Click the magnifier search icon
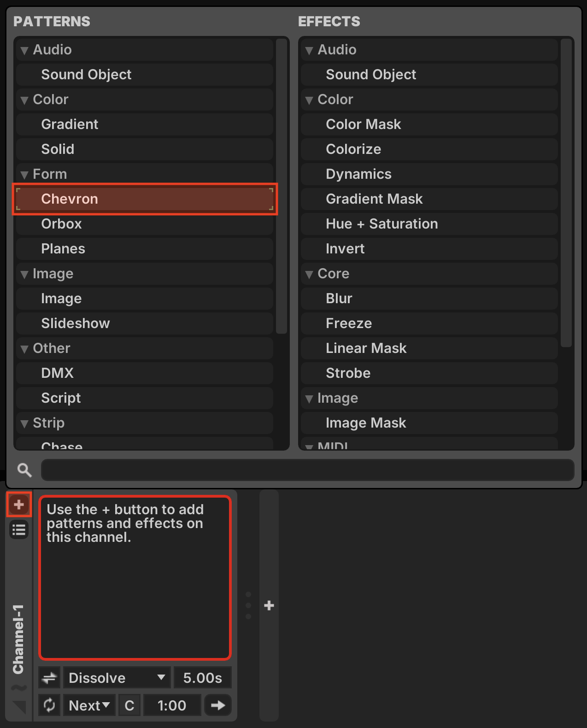The width and height of the screenshot is (587, 728). 24,470
